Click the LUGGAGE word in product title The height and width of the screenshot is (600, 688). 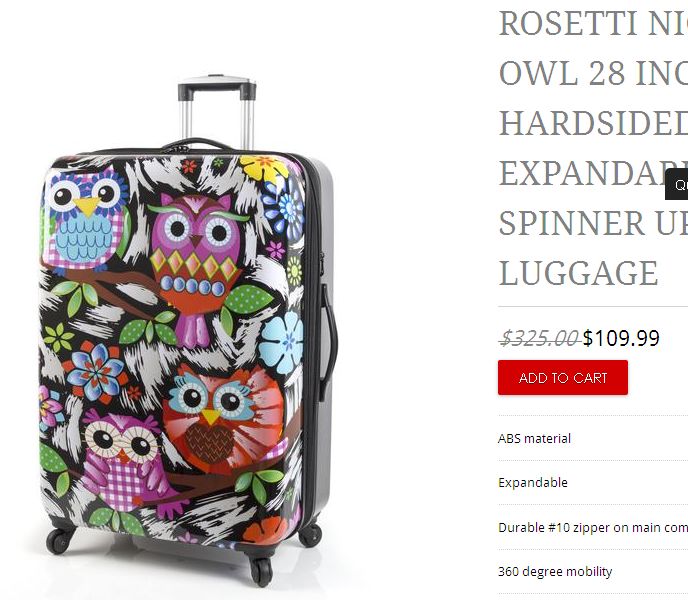tap(578, 273)
